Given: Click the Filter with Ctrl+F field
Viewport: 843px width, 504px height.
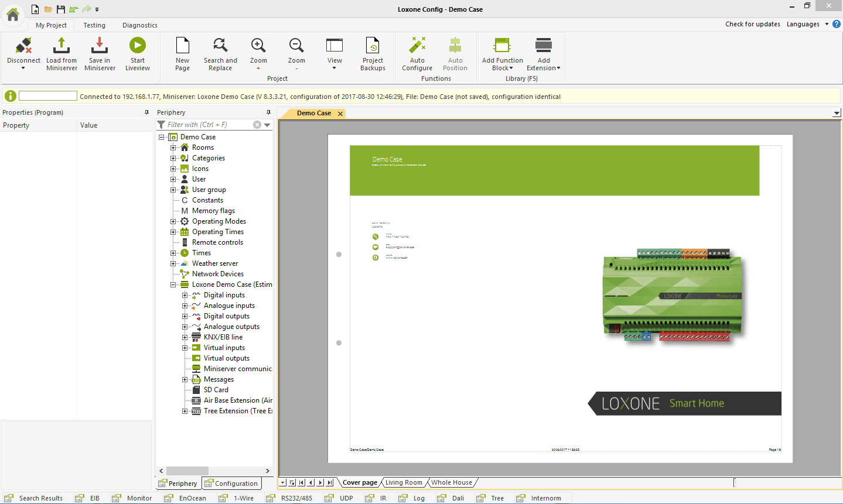Looking at the screenshot, I should coord(209,125).
